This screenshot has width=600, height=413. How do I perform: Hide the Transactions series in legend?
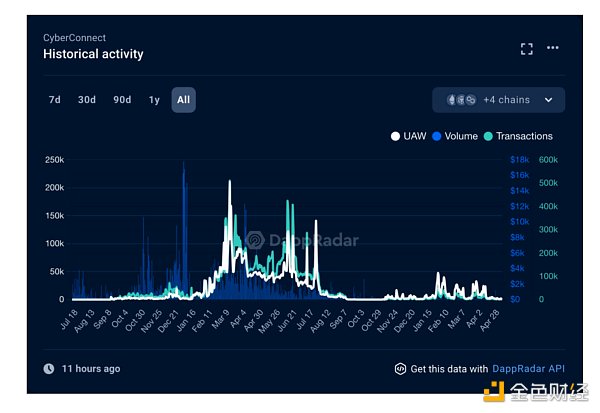point(517,136)
